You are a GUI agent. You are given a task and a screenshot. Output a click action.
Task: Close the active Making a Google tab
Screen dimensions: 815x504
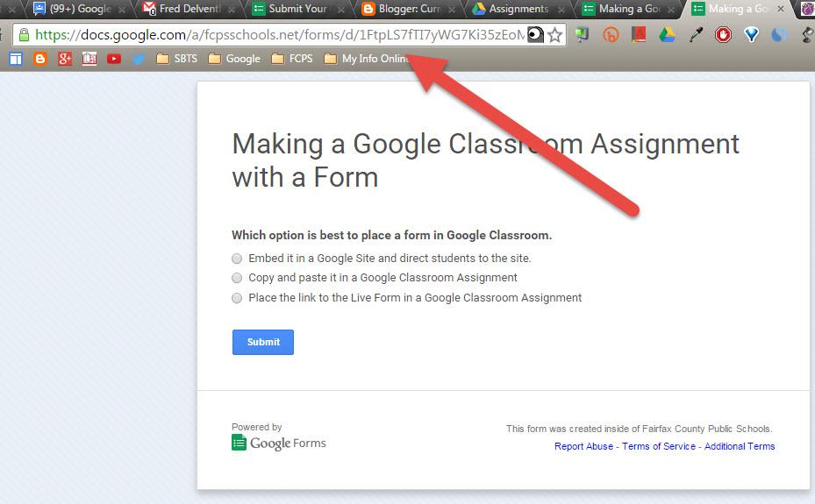[780, 9]
